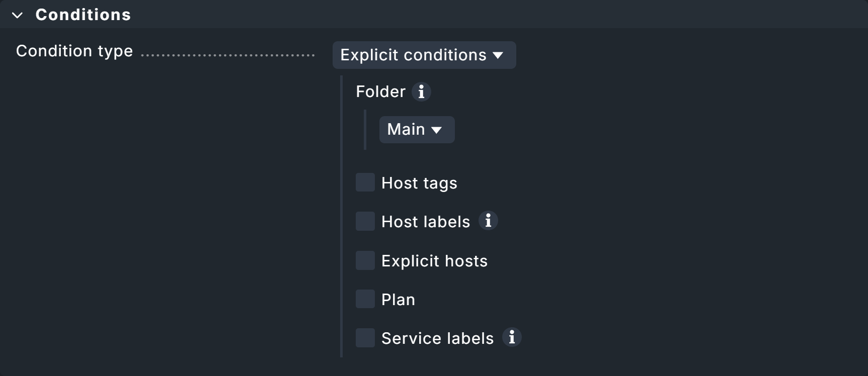Click the down arrow next to Main
868x376 pixels.
(x=437, y=130)
